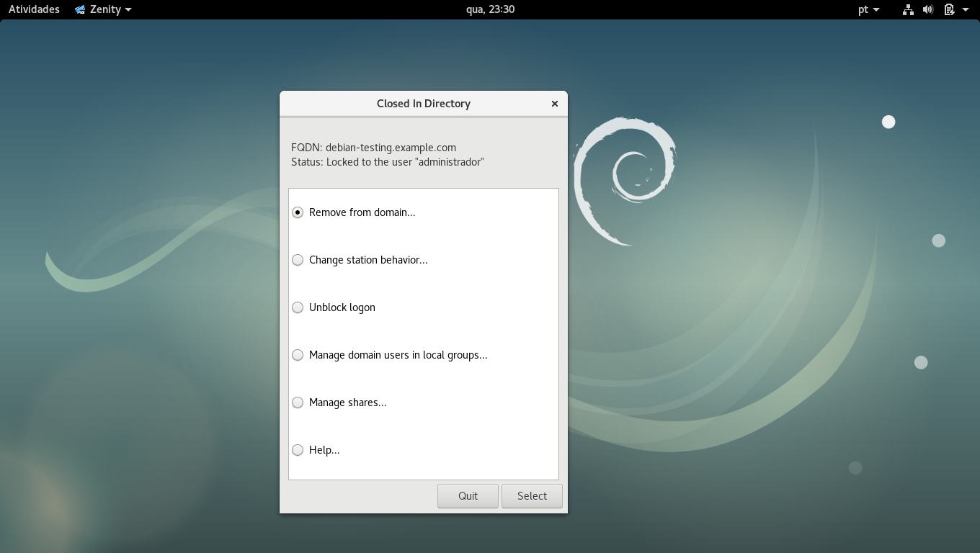Pick the Manage domain users radio button
980x553 pixels.
(298, 355)
